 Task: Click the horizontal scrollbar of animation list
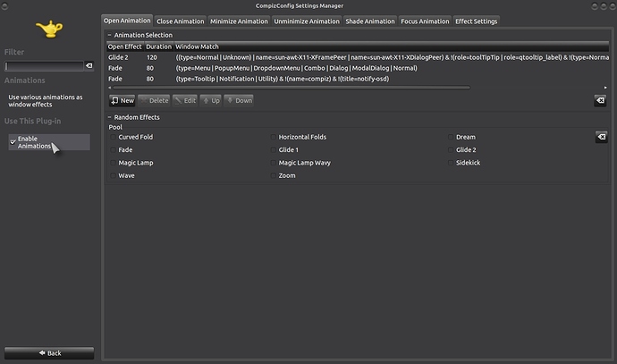click(x=292, y=88)
